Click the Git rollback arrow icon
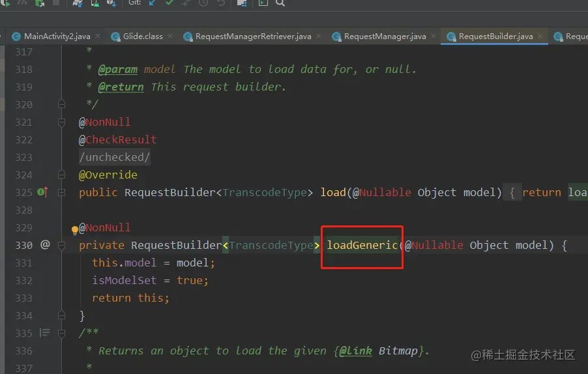The height and width of the screenshot is (374, 588). tap(221, 3)
